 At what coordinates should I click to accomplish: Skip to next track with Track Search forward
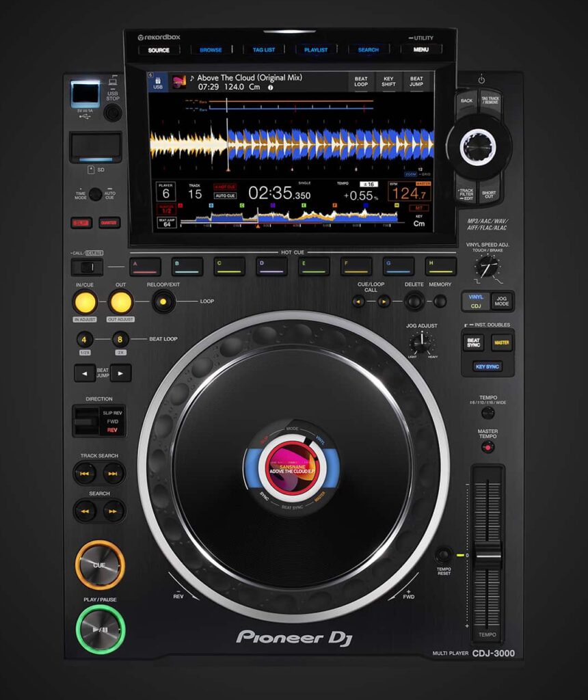(x=114, y=473)
